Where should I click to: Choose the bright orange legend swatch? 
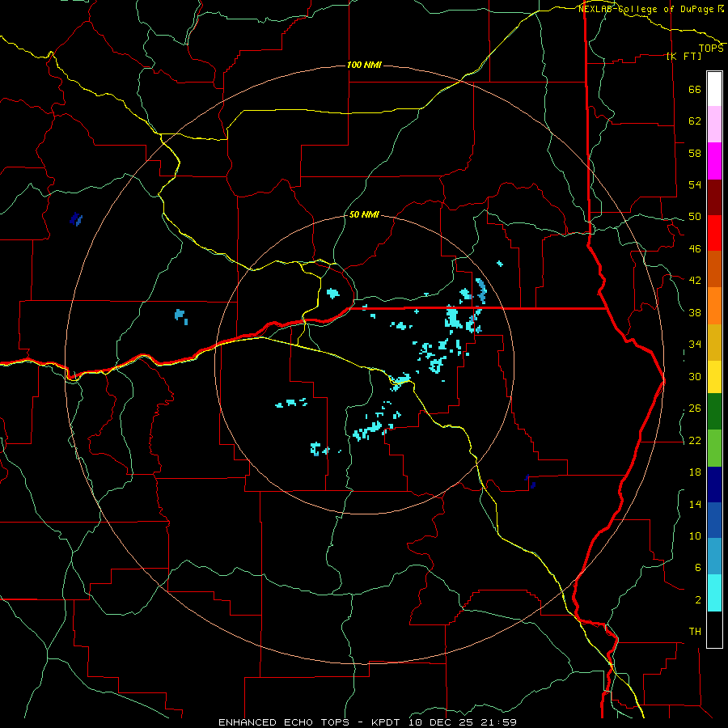pos(714,305)
